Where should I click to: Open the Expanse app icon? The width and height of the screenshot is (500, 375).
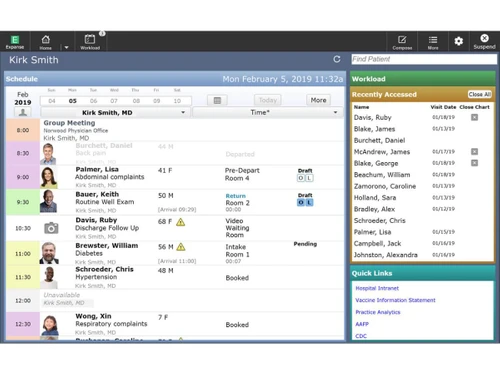pyautogui.click(x=15, y=42)
